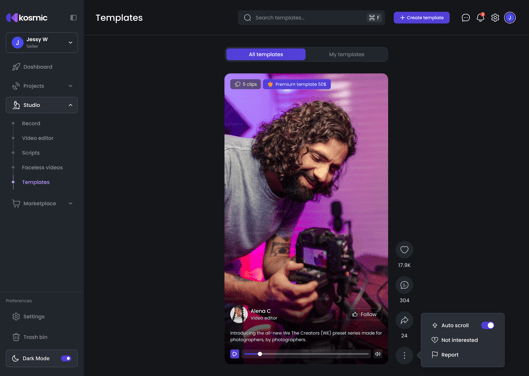Open the notifications bell
The height and width of the screenshot is (376, 529).
[480, 18]
